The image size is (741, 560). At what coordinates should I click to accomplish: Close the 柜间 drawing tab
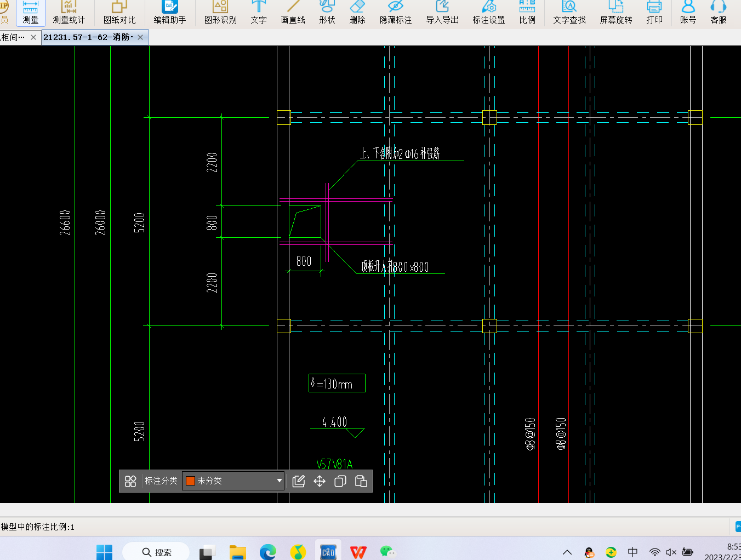[x=33, y=37]
